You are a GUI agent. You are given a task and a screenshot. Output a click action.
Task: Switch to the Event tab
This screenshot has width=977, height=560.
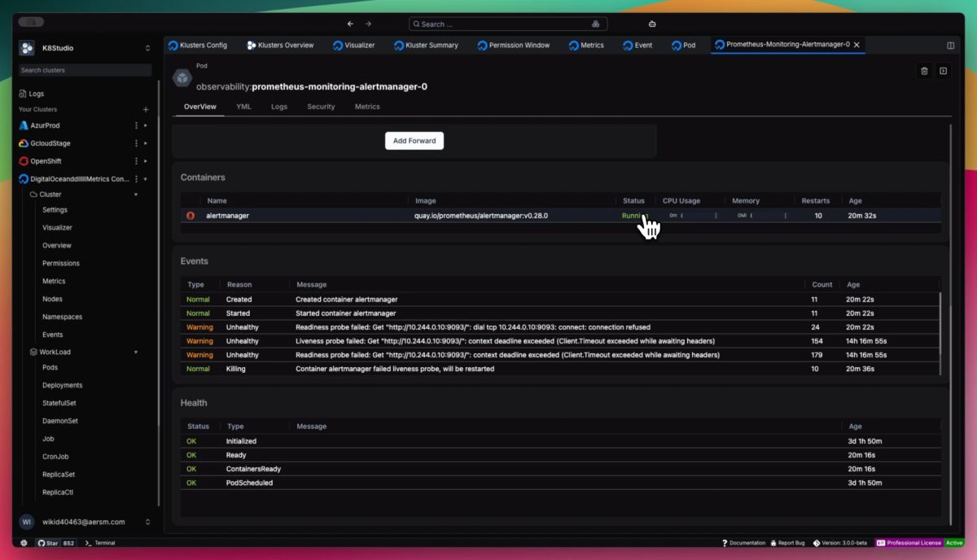(637, 46)
